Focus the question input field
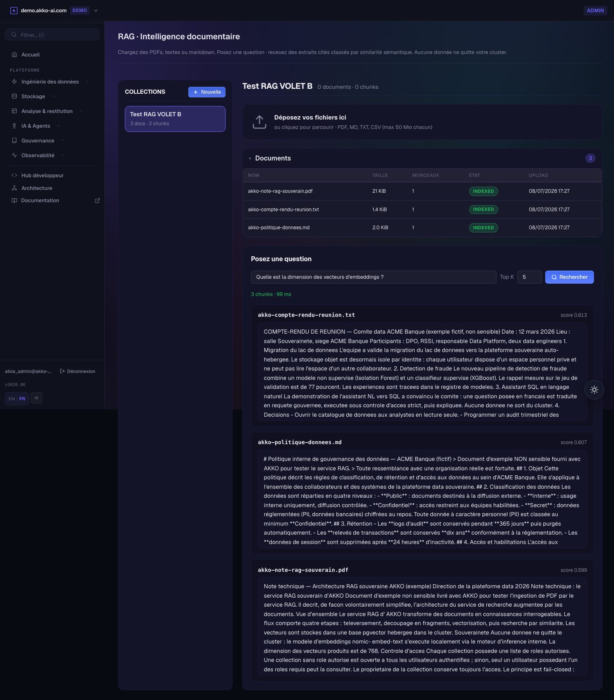 (373, 277)
